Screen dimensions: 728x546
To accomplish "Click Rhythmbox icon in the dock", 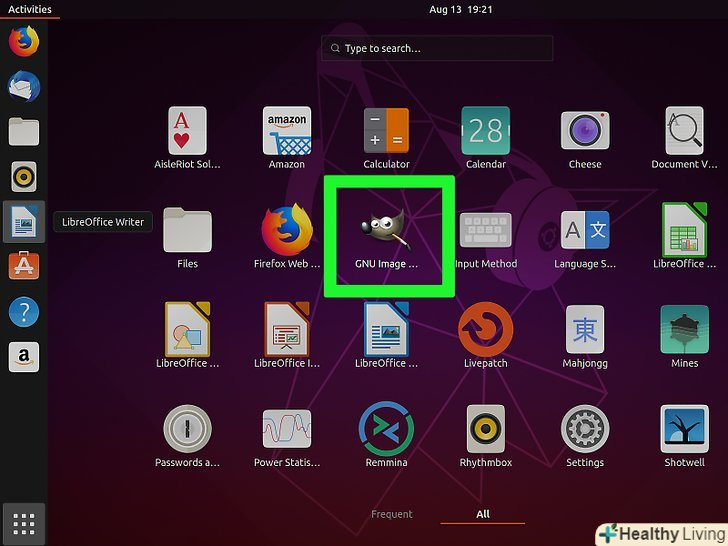I will 24,176.
